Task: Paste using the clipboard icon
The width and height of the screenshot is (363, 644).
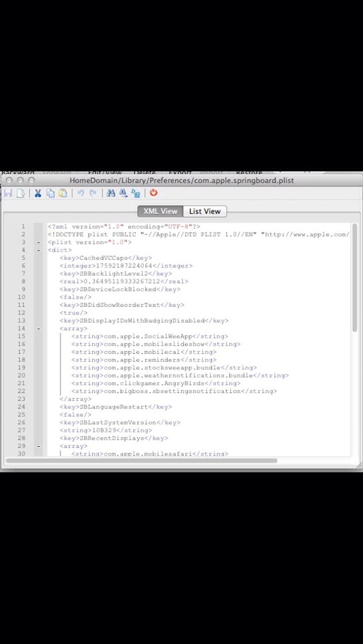Action: pyautogui.click(x=63, y=193)
